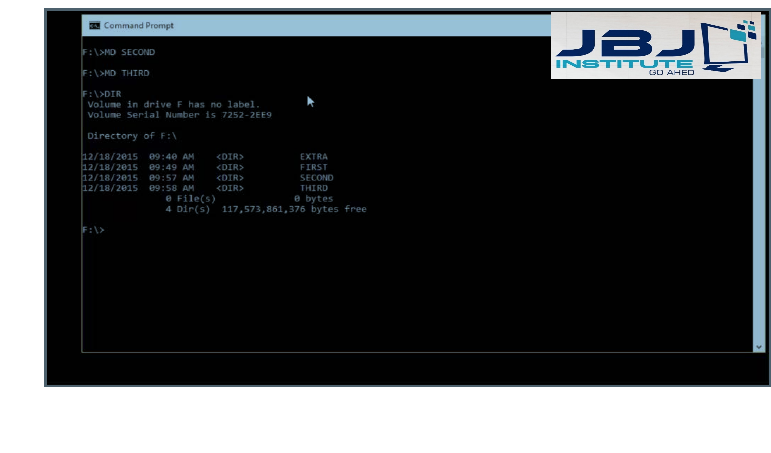Click the '117,573,861,376 bytes free' text
This screenshot has width=771, height=453.
click(294, 209)
